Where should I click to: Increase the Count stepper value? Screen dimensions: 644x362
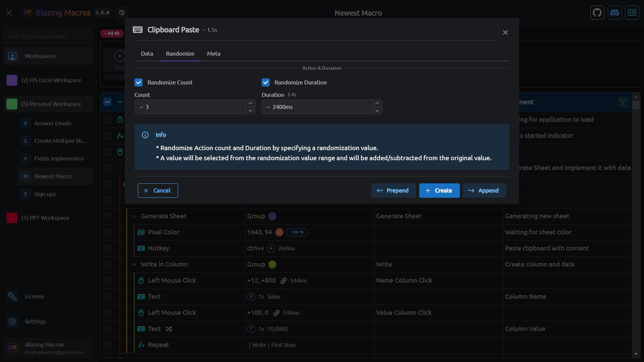click(x=250, y=103)
